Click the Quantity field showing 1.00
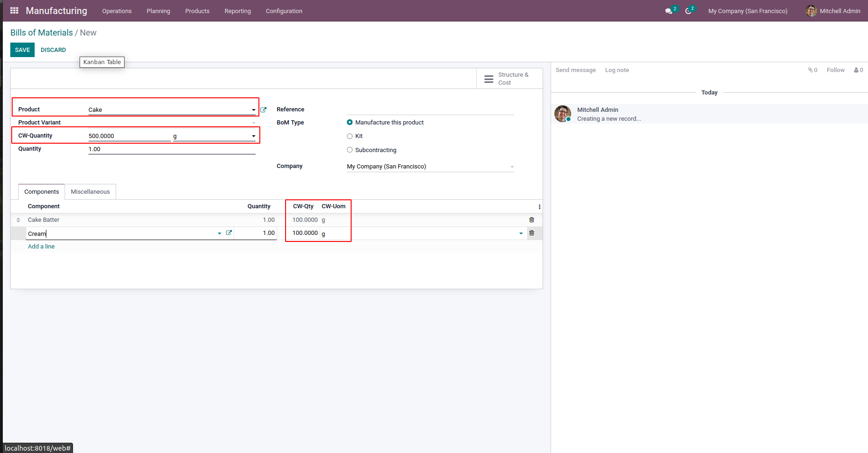This screenshot has width=868, height=453. [x=172, y=149]
